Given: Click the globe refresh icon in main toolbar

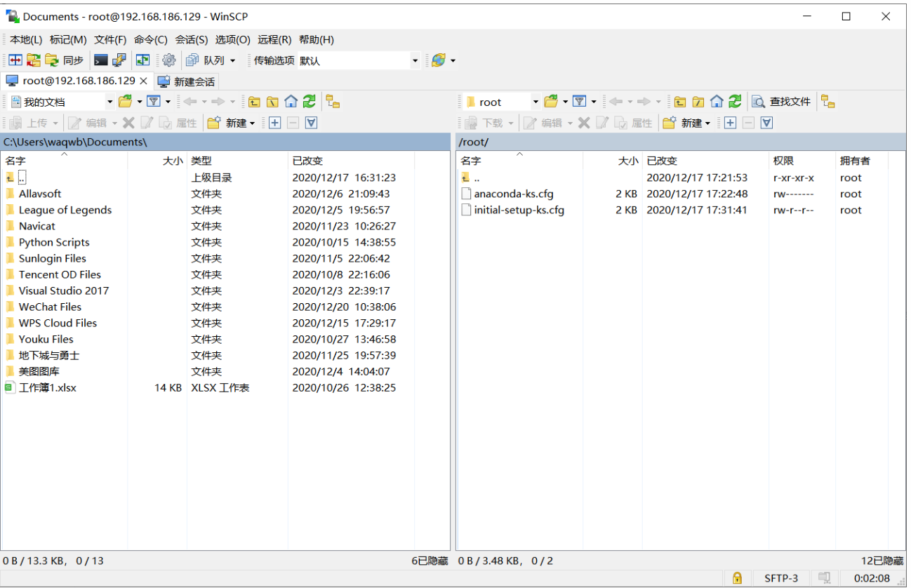Looking at the screenshot, I should 438,60.
